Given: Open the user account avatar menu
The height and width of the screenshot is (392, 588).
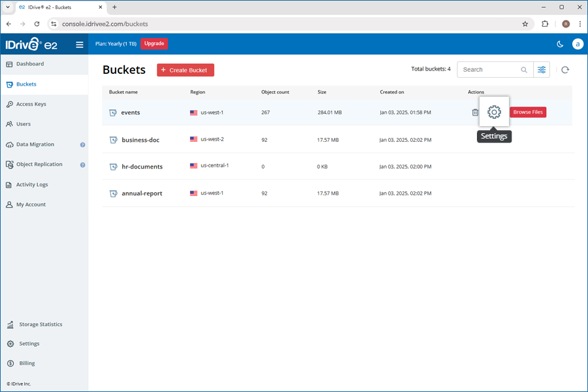Looking at the screenshot, I should click(578, 44).
